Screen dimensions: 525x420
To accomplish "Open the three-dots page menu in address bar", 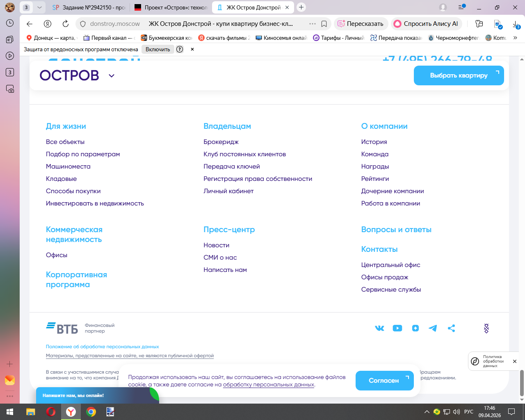I will point(313,24).
